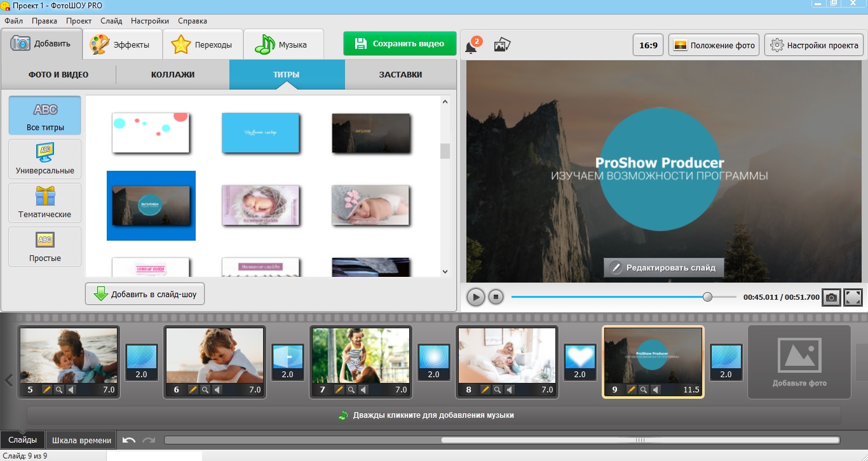Switch to Шкала времени view
Image resolution: width=868 pixels, height=461 pixels.
pos(82,440)
